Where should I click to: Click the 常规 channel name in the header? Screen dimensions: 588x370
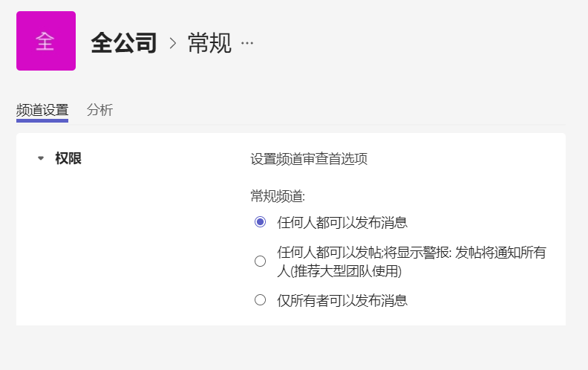tap(209, 43)
